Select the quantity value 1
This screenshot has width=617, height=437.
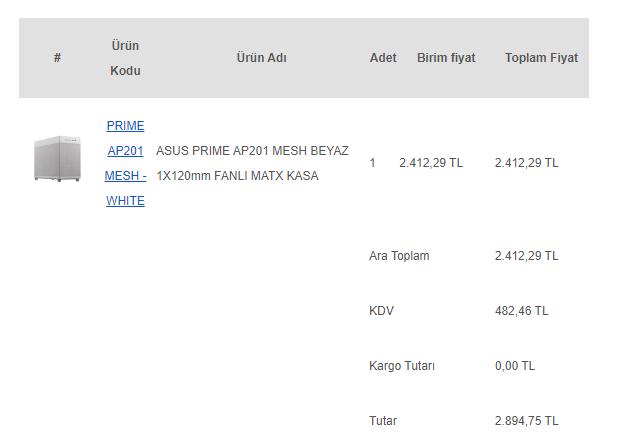click(x=372, y=163)
